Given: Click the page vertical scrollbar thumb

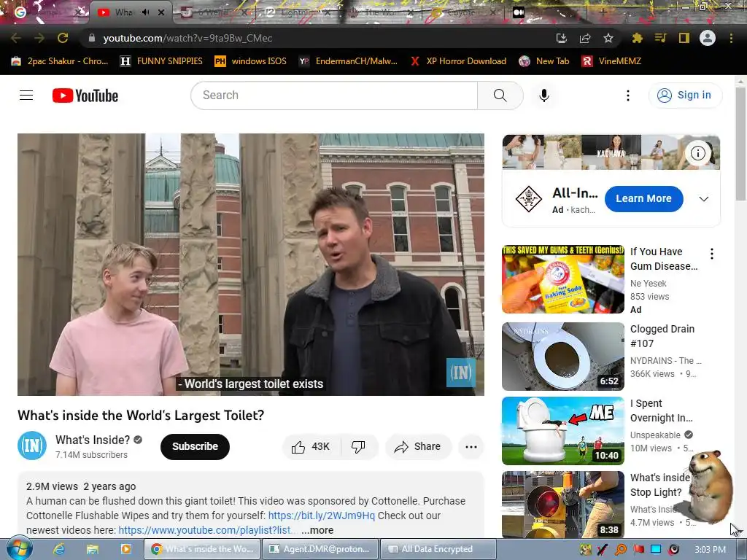Looking at the screenshot, I should 740,143.
